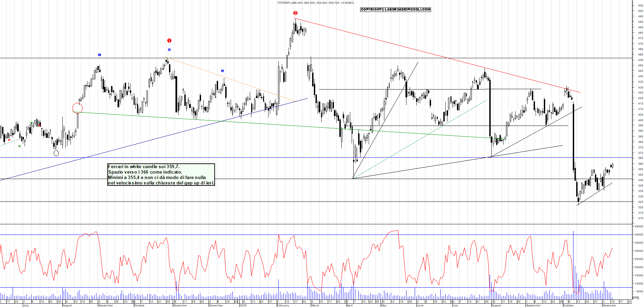The image size is (644, 307).
Task: Select the red numbered marker 1
Action: click(x=169, y=40)
